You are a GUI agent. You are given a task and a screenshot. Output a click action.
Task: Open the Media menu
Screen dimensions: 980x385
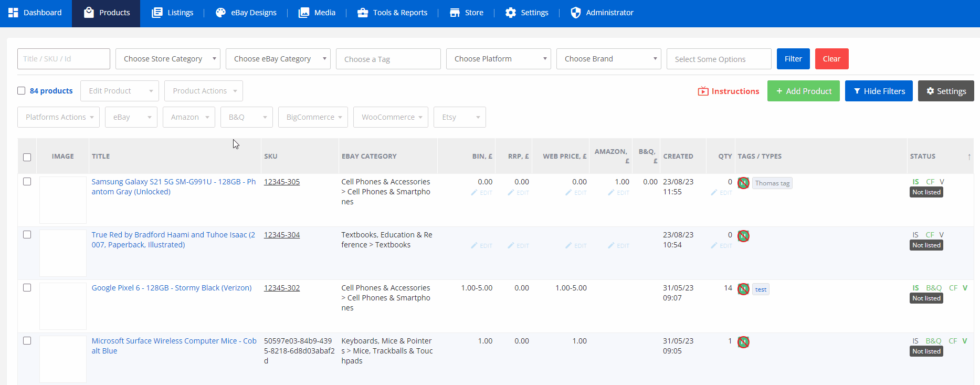317,13
